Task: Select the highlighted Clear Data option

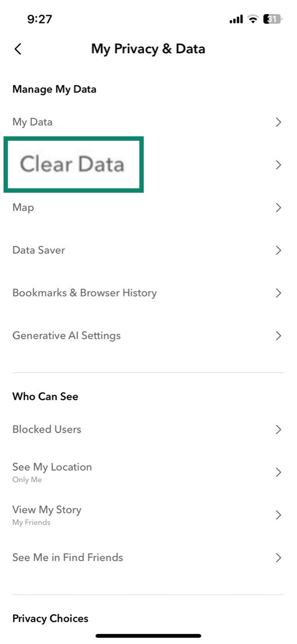Action: click(x=72, y=165)
